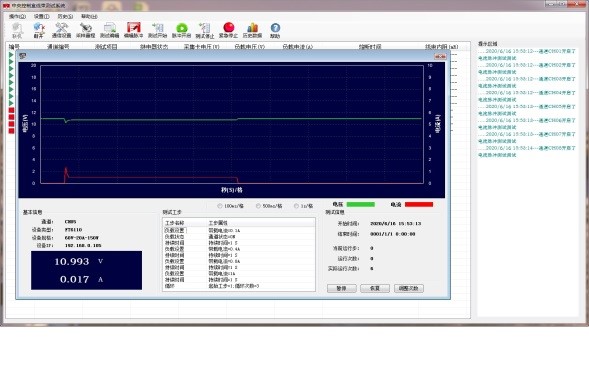Select the 500ms/格 time scale radio button
589x375 pixels.
tap(258, 206)
